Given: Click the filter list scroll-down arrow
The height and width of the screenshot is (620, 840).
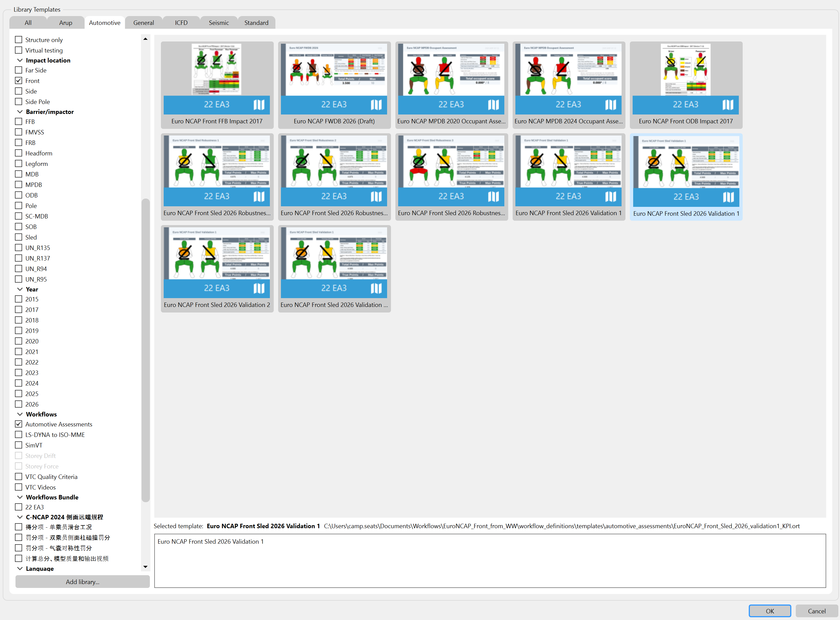Looking at the screenshot, I should [x=145, y=567].
